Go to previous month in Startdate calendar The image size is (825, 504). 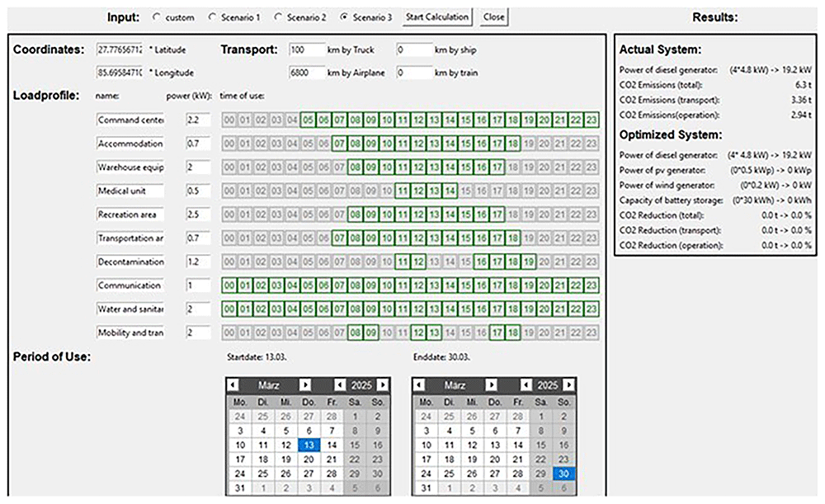click(x=233, y=385)
